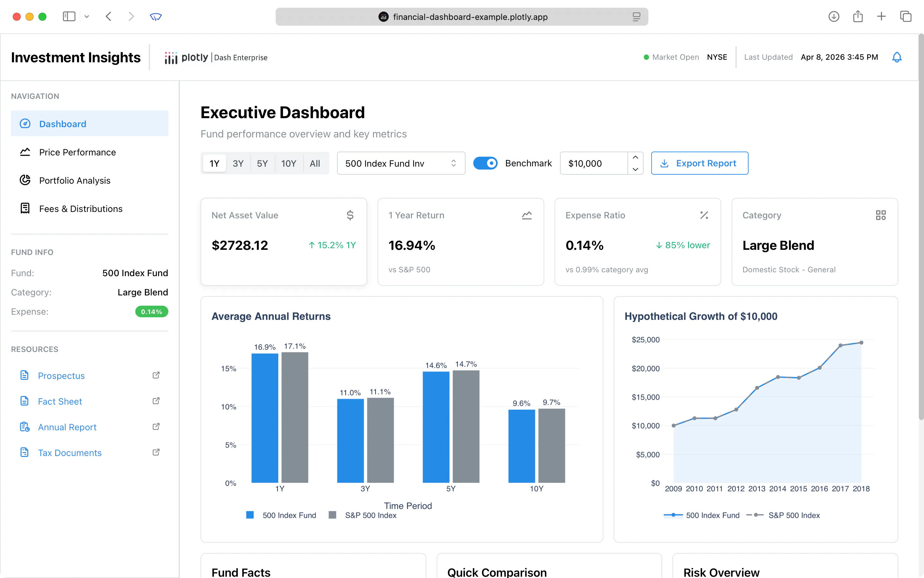Select the 1Y time range tab
Screen dimensions: 924x578
214,163
